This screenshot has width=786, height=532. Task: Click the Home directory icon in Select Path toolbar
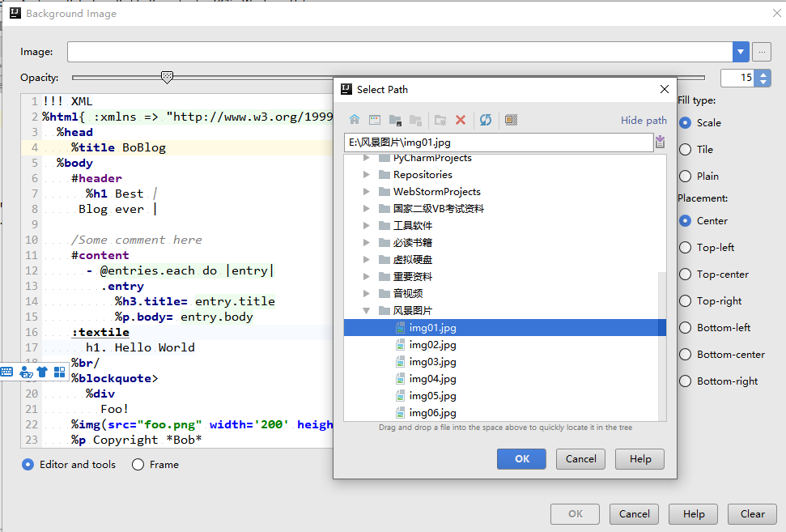(x=355, y=120)
